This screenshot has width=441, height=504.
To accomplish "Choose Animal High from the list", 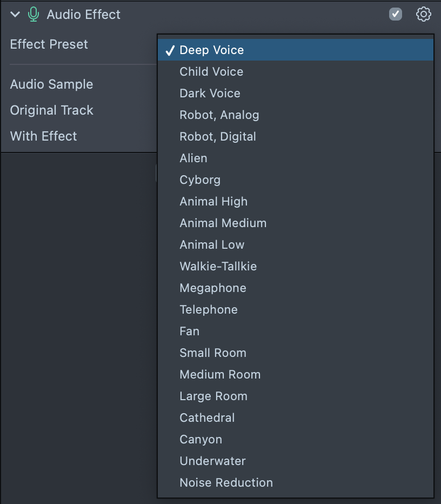I will point(213,202).
